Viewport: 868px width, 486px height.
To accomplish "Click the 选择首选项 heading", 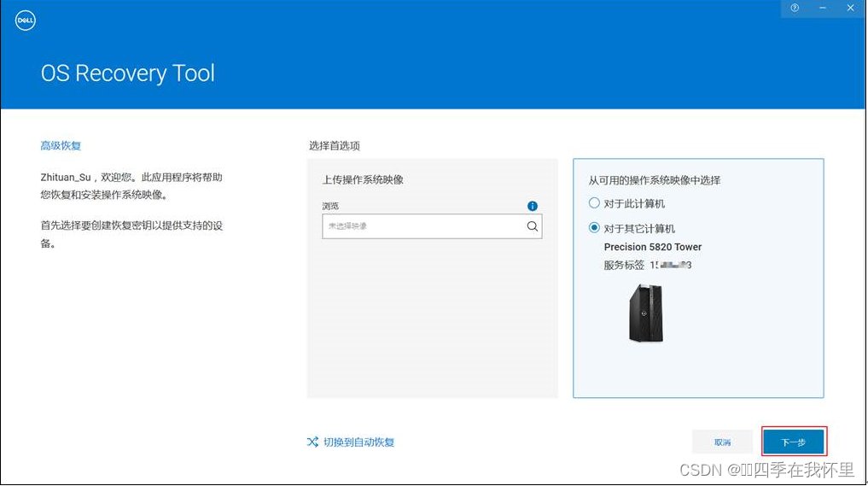I will (x=335, y=146).
